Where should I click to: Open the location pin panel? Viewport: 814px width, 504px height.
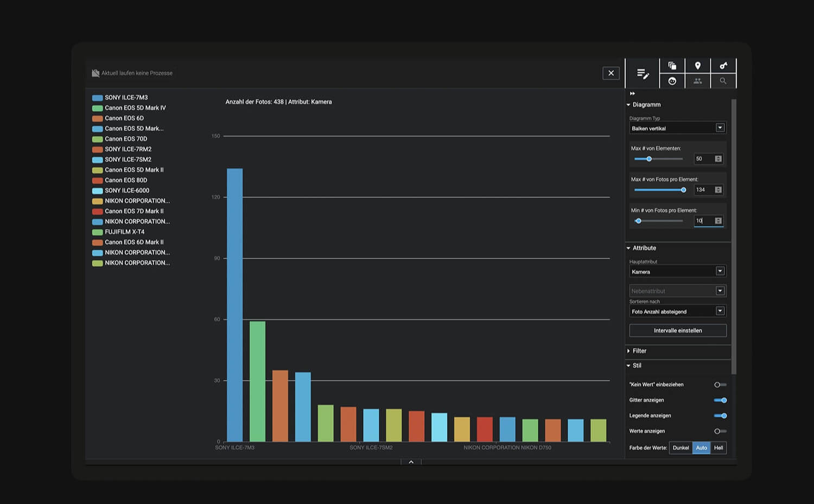pos(698,66)
